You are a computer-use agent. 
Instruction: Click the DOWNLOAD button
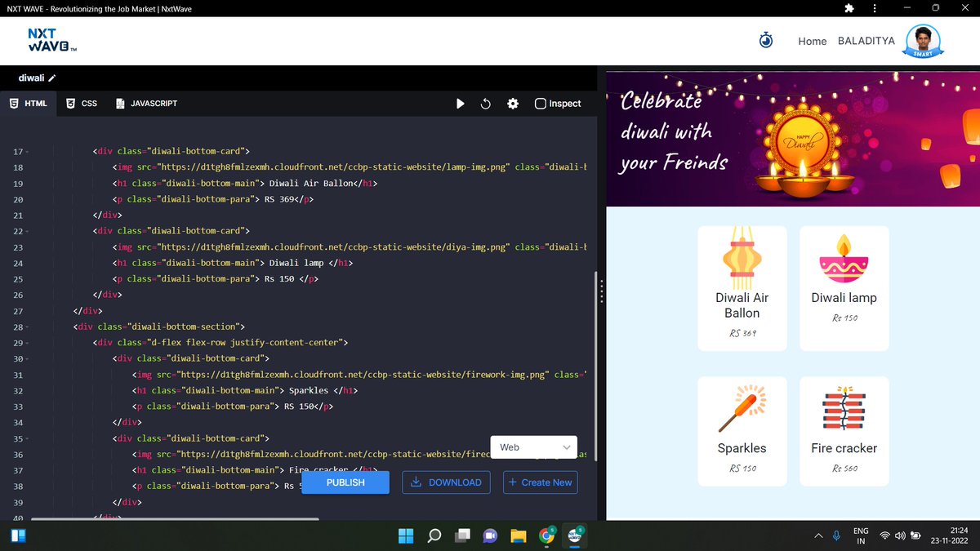pos(446,482)
